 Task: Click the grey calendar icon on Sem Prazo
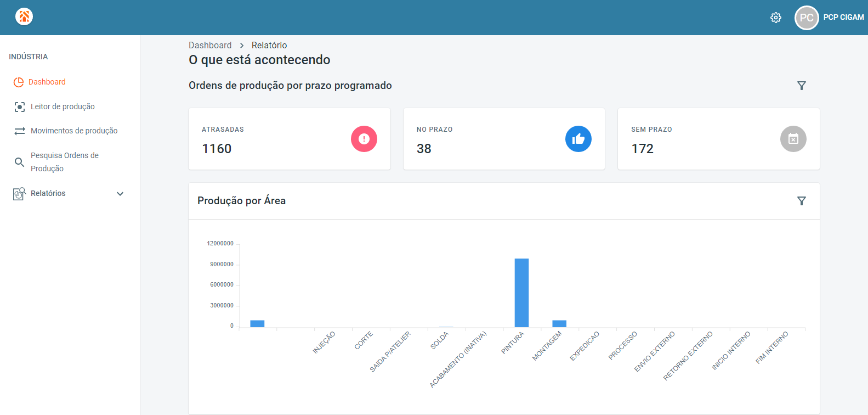tap(793, 139)
